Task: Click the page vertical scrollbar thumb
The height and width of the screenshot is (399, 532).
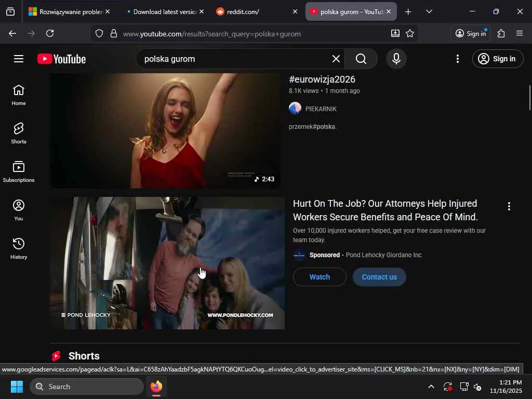Action: [x=530, y=98]
